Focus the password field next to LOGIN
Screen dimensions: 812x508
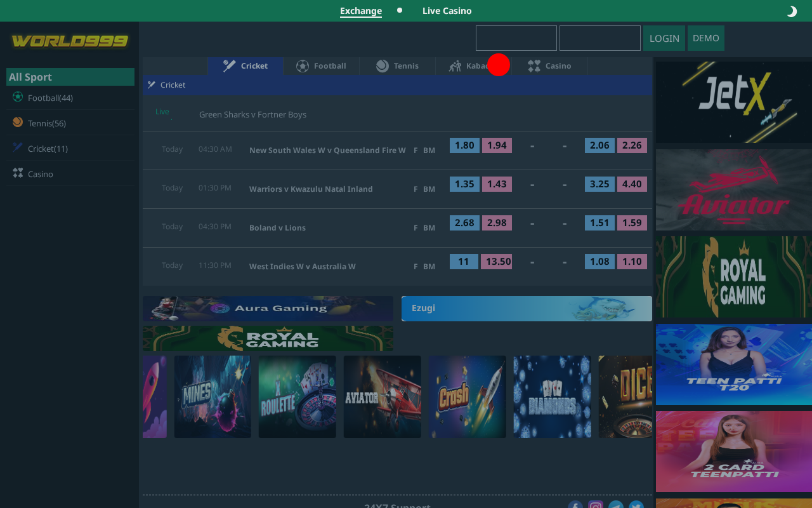[600, 38]
